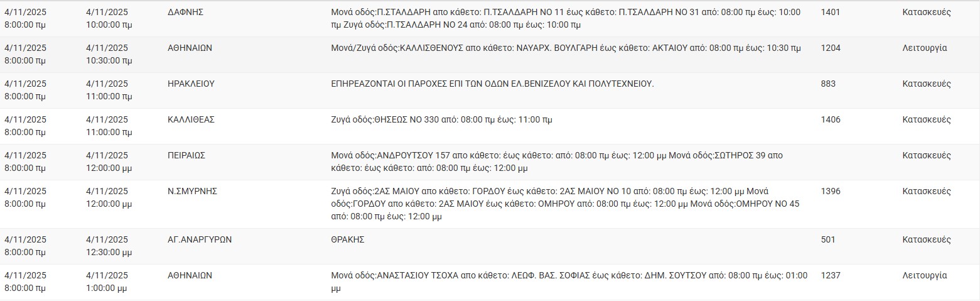The height and width of the screenshot is (301, 980).
Task: Select the Ν.ΣΜΥΡΝΗΣ municipality cell
Action: (x=192, y=192)
